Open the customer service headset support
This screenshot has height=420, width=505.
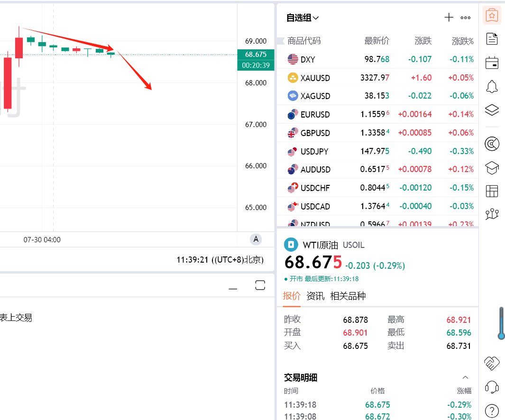[x=492, y=387]
